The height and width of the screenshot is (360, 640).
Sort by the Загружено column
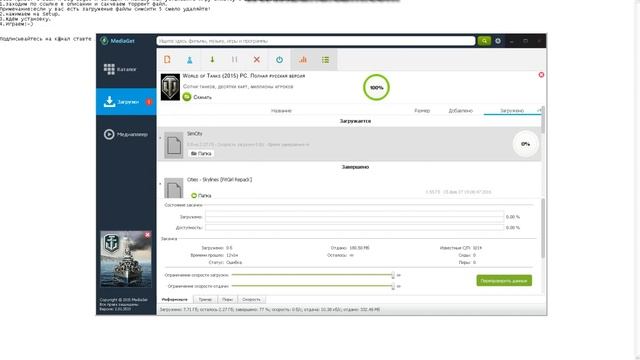pyautogui.click(x=512, y=111)
